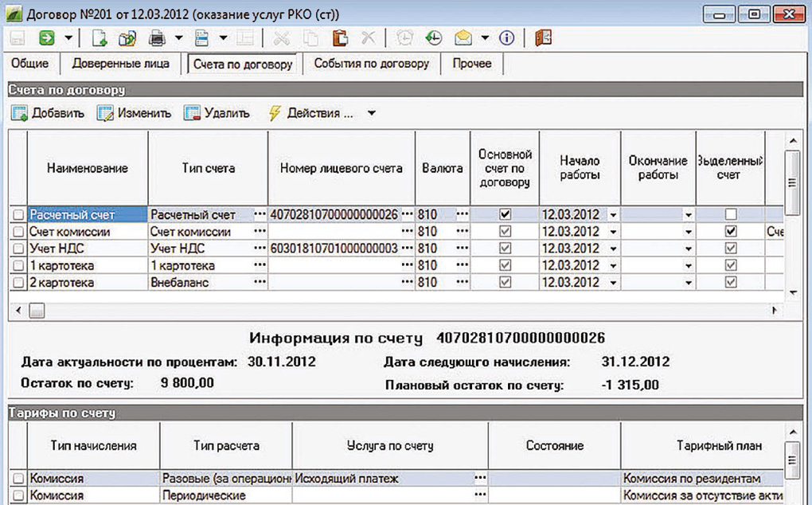Viewport: 812px width, 505px height.
Task: Switch to the Доверенные лица tab
Action: [x=120, y=64]
